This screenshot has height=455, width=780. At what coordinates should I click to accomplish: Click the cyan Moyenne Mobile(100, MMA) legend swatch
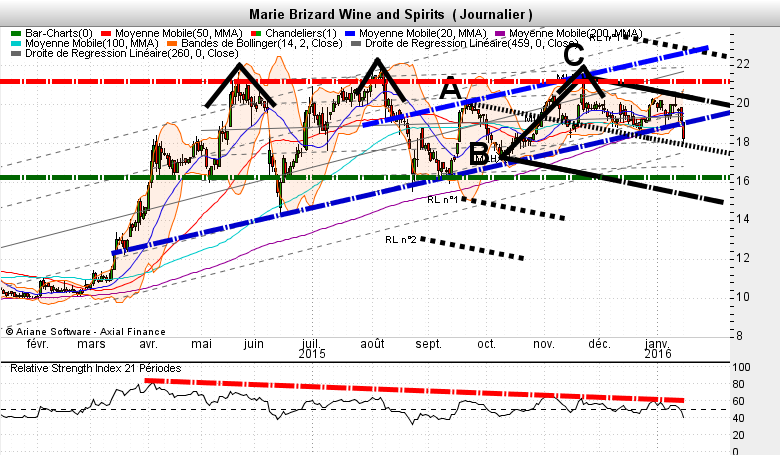click(16, 43)
